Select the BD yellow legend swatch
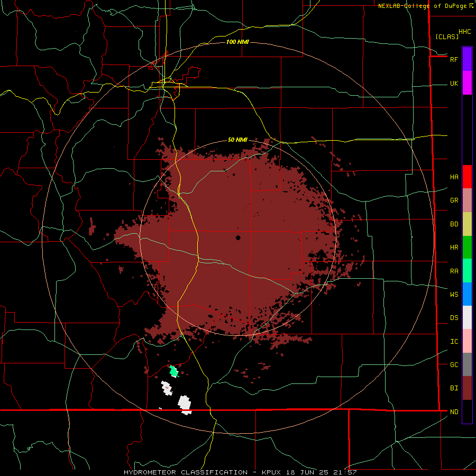 point(467,224)
